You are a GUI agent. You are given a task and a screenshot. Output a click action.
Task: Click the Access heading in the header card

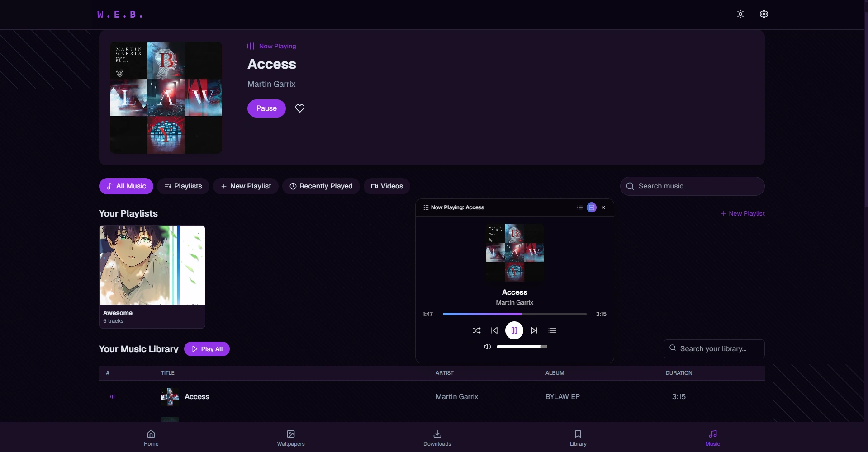point(272,64)
